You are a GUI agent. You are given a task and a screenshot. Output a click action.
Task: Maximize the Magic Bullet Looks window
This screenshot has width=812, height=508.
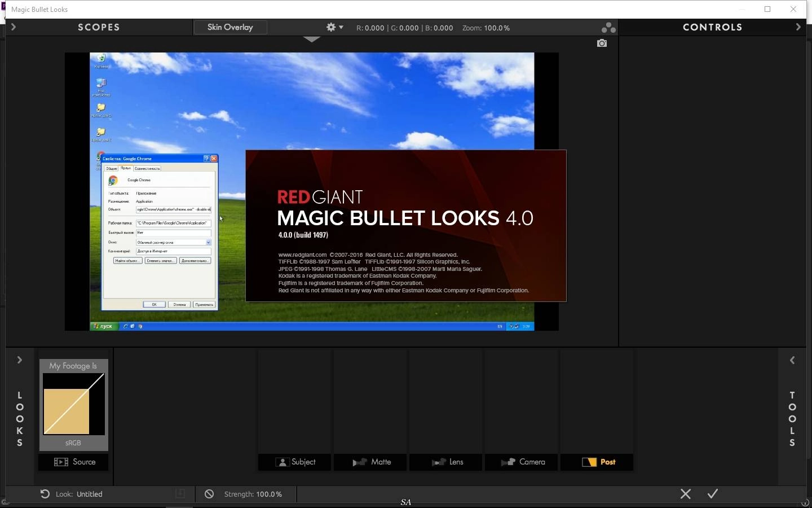tap(767, 9)
